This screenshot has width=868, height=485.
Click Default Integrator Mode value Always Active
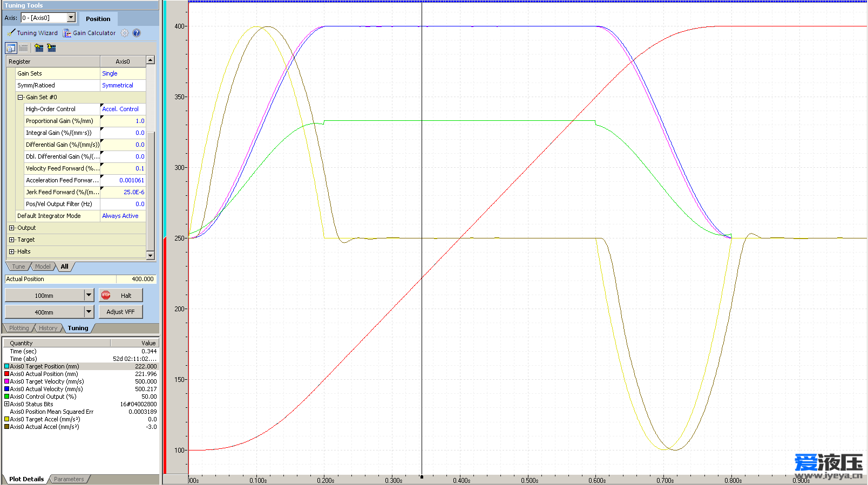(x=123, y=216)
